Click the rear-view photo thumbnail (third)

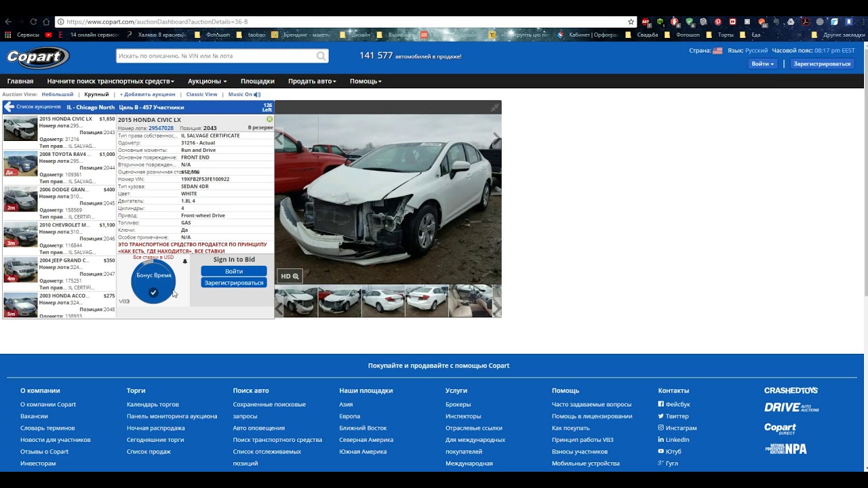[x=383, y=302]
